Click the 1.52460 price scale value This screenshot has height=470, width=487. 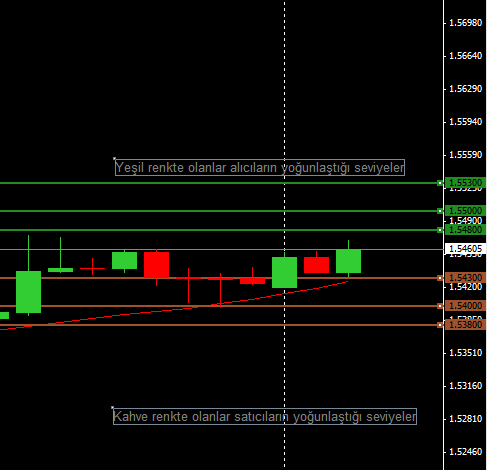click(465, 452)
